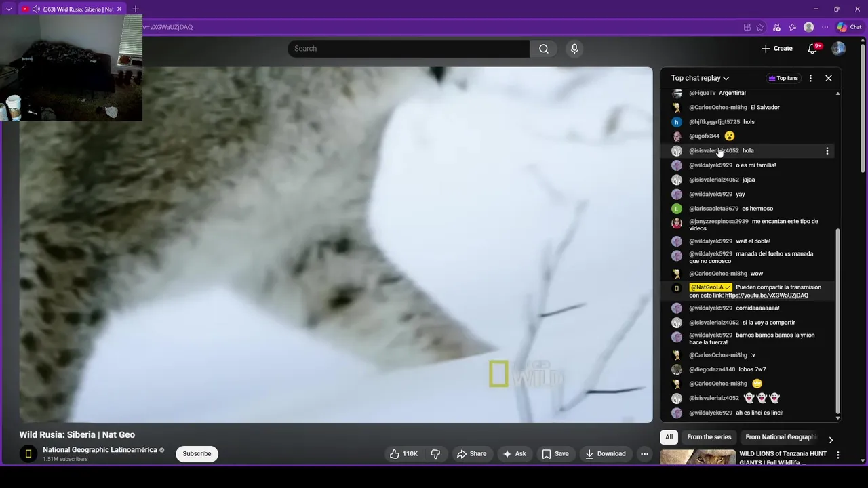Select the All filter chip

click(x=669, y=437)
